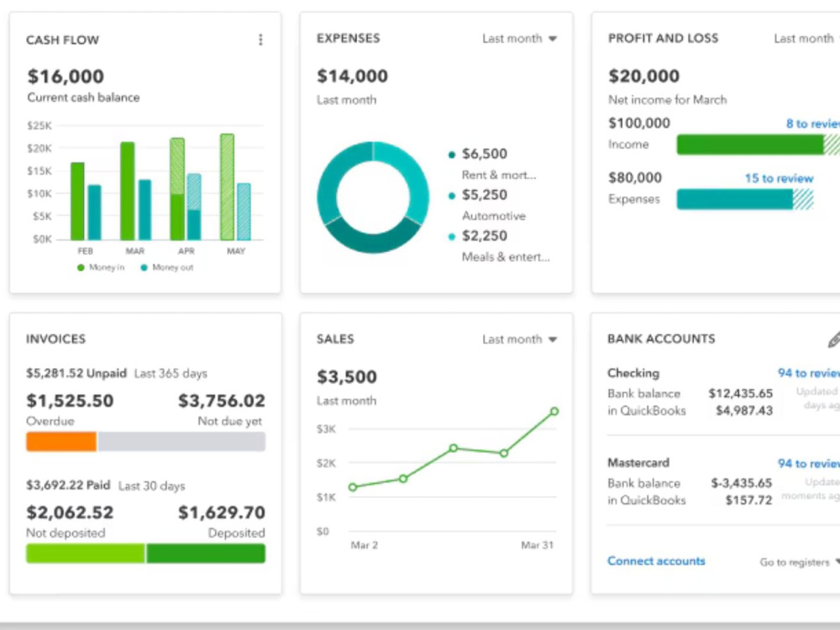Click the INVOICES card title
840x630 pixels.
55,339
